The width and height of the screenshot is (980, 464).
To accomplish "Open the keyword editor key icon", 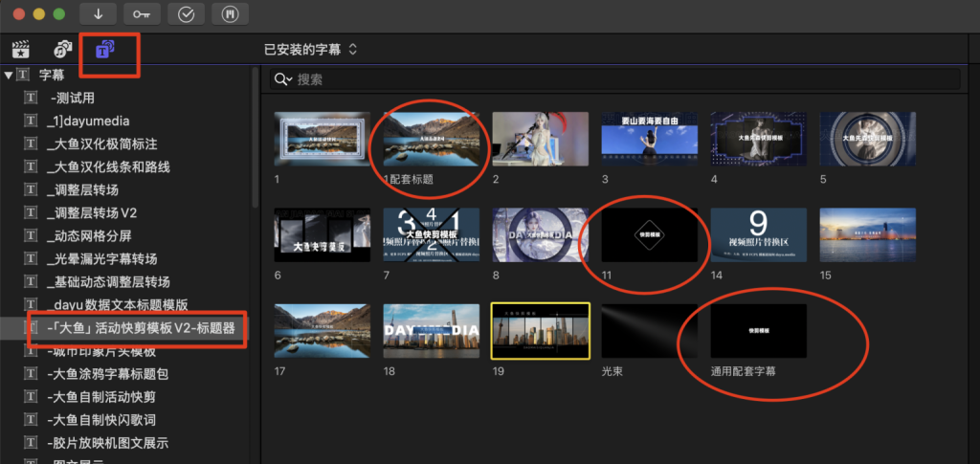I will point(142,13).
